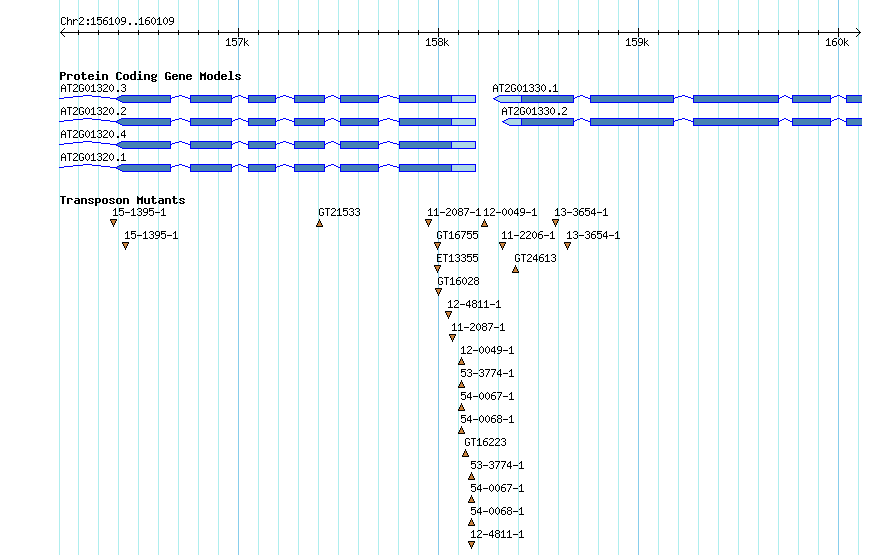The width and height of the screenshot is (890, 555).
Task: Open the AT2G01320.1 gene model label
Action: (93, 157)
